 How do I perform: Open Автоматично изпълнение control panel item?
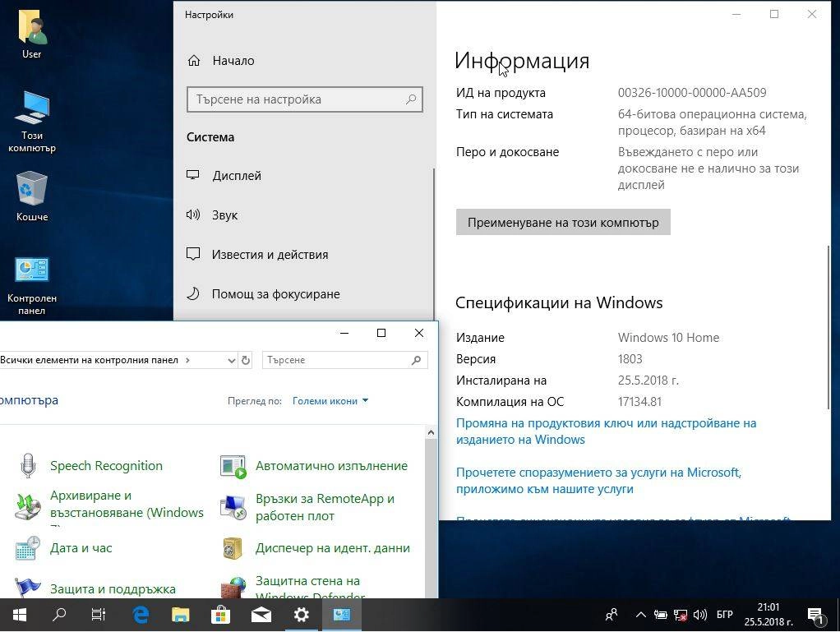pyautogui.click(x=331, y=466)
